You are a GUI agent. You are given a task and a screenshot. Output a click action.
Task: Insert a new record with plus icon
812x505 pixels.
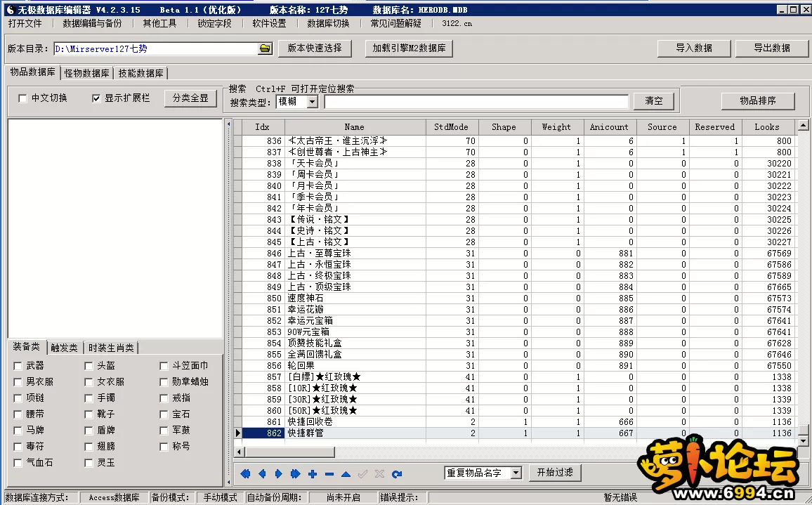tap(313, 474)
